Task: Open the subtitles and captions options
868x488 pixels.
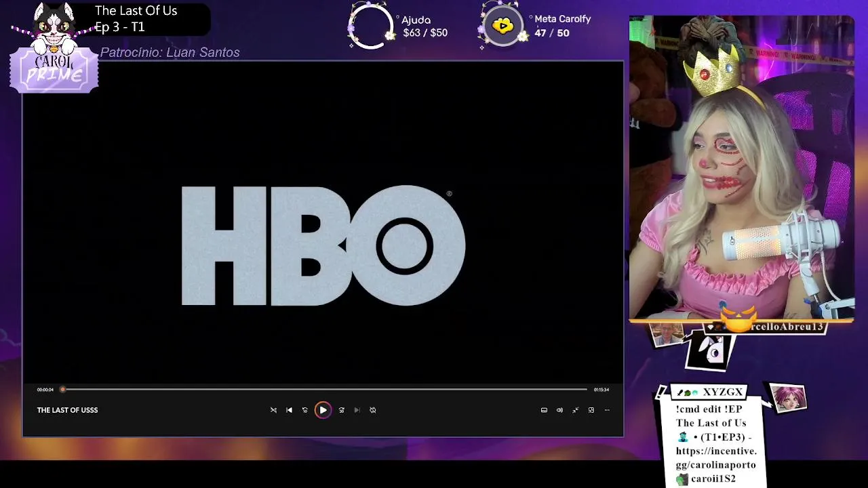Action: coord(544,410)
